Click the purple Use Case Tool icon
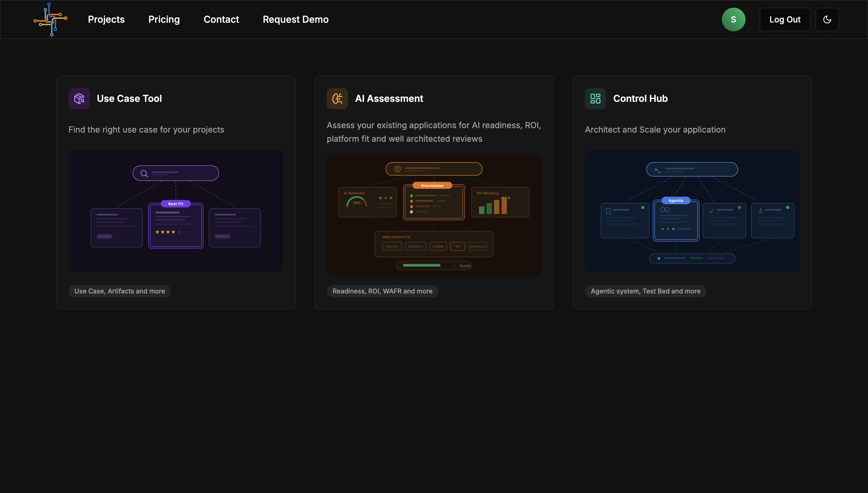The width and height of the screenshot is (868, 493). pos(79,99)
